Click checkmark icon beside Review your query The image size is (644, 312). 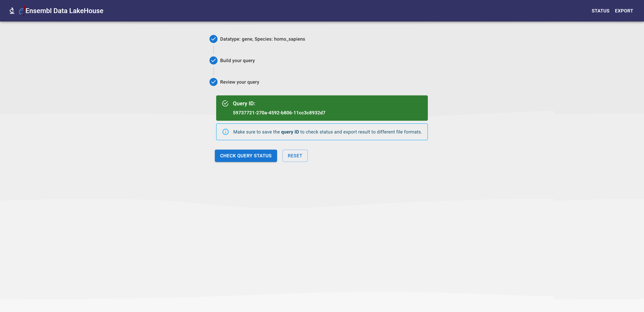click(213, 82)
